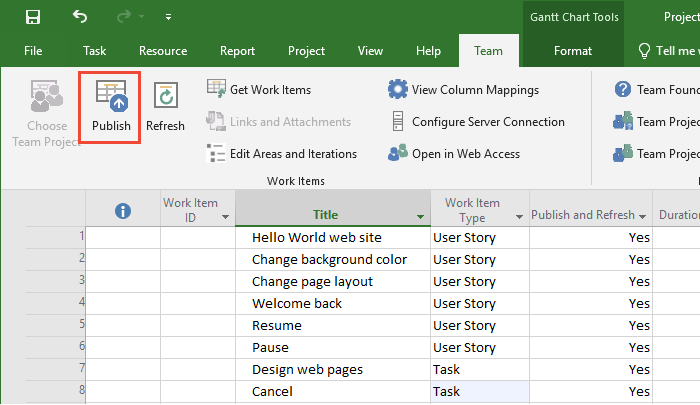700x405 pixels.
Task: Switch to the Project ribbon tab
Action: pyautogui.click(x=306, y=51)
